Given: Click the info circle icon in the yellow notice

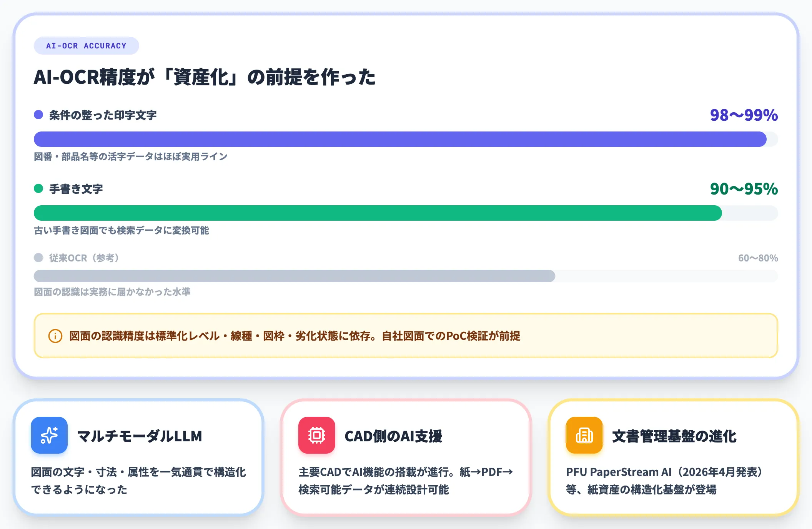Looking at the screenshot, I should (x=55, y=336).
